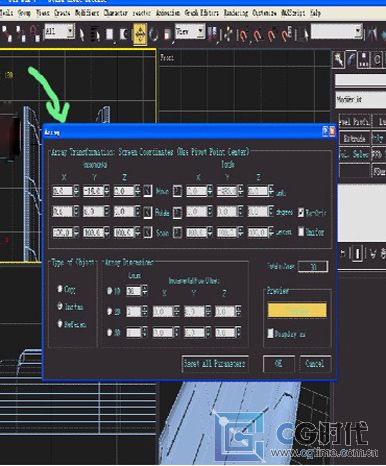Select the Instance radio button
This screenshot has width=386, height=466.
click(x=60, y=306)
